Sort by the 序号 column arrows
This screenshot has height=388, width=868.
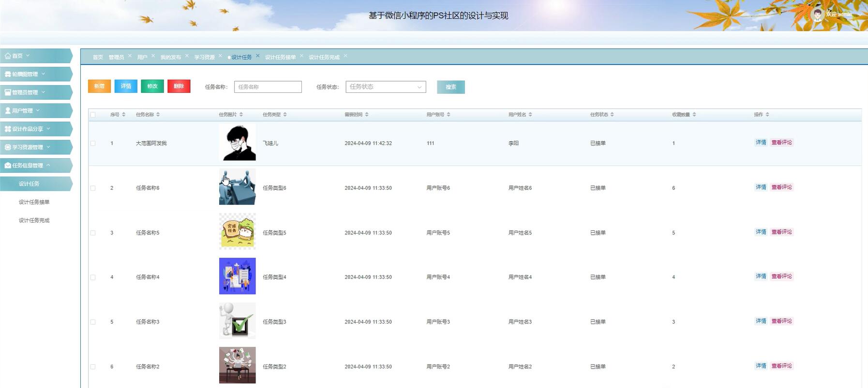point(123,115)
